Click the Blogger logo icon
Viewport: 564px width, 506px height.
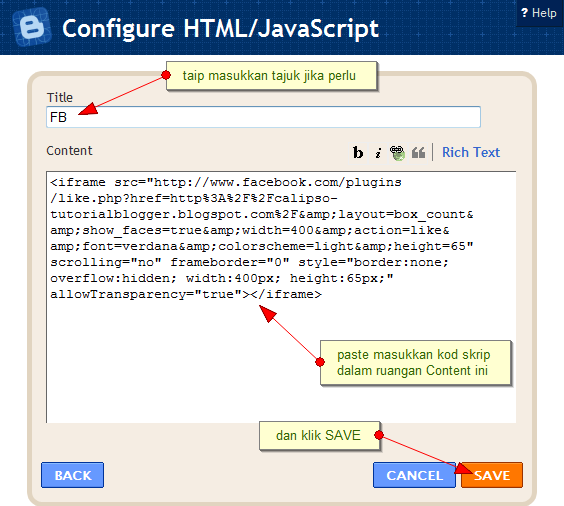(32, 27)
